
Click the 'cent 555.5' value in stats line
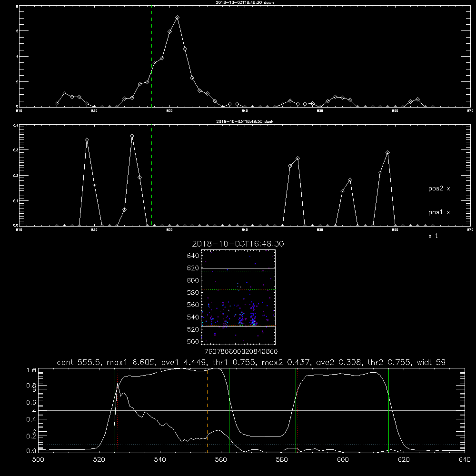click(79, 362)
